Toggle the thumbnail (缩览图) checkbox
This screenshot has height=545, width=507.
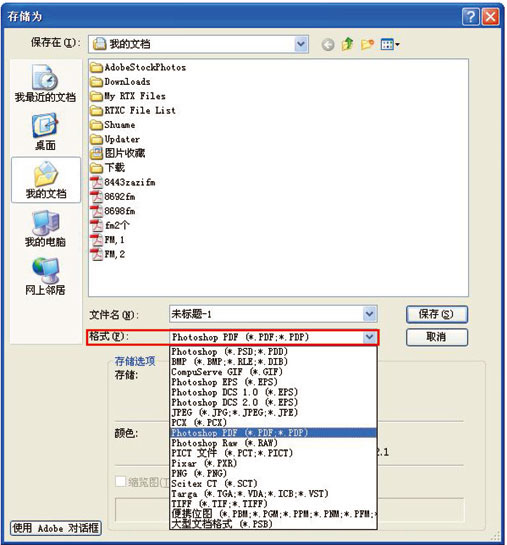(120, 481)
